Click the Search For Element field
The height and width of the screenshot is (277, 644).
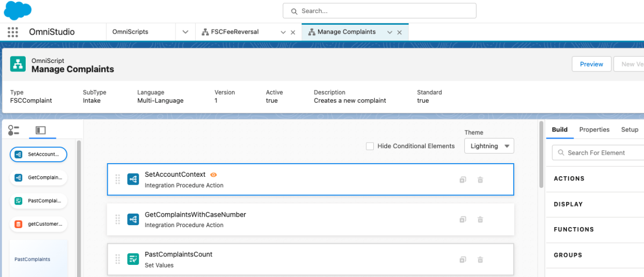pyautogui.click(x=598, y=153)
